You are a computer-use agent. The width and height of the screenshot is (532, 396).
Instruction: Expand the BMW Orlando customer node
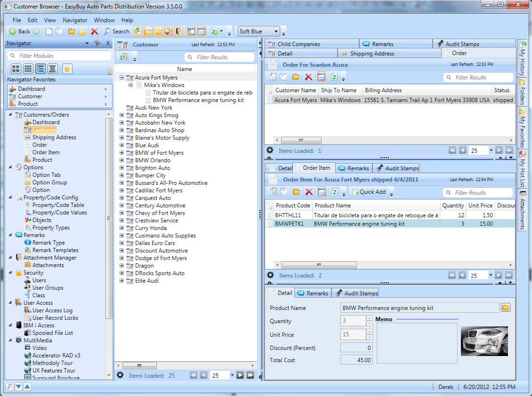pyautogui.click(x=121, y=160)
